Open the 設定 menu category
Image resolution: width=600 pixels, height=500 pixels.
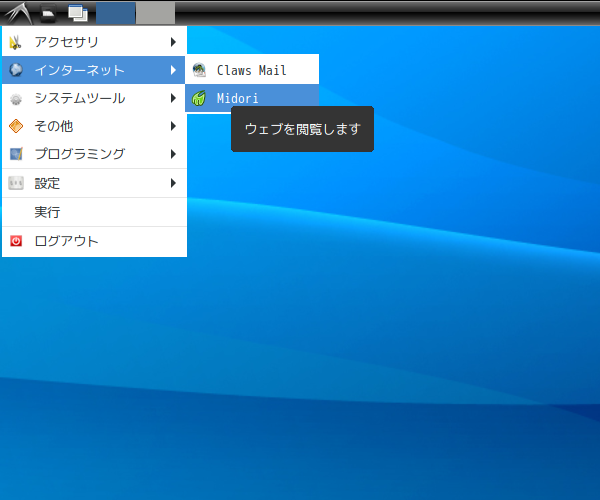point(95,183)
